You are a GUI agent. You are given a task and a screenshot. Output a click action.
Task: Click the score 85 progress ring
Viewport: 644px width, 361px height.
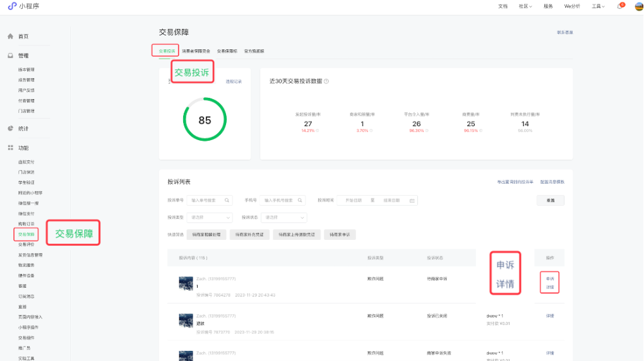(205, 119)
